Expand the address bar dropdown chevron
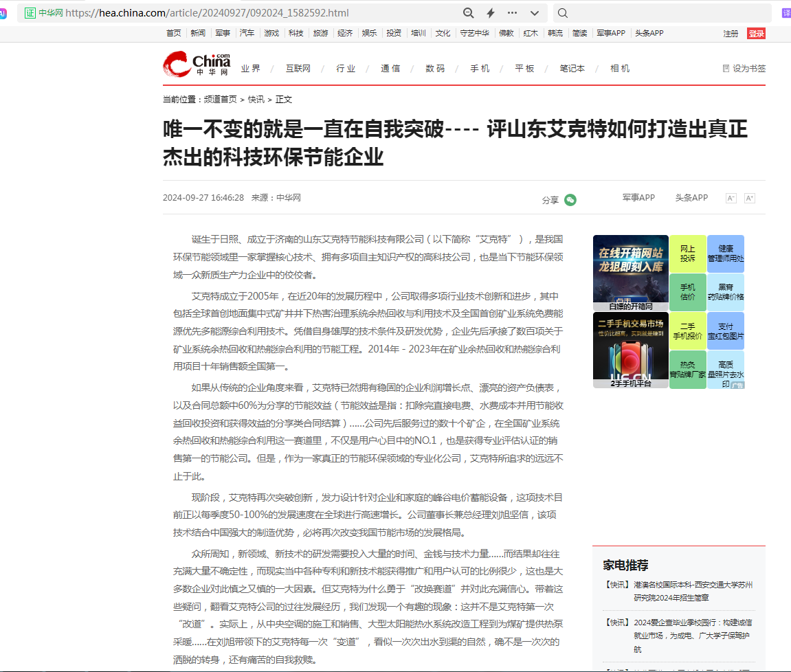The height and width of the screenshot is (672, 791). click(x=535, y=13)
